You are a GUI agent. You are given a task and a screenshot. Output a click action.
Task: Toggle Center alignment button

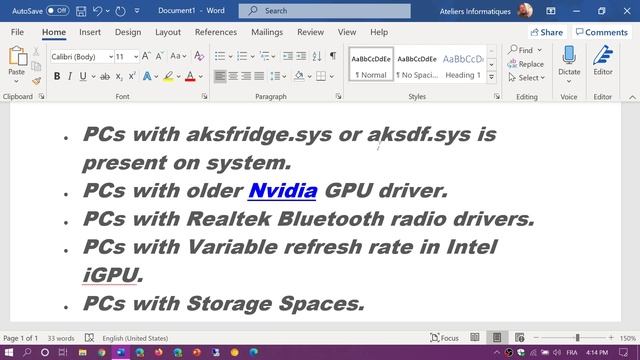tap(233, 76)
